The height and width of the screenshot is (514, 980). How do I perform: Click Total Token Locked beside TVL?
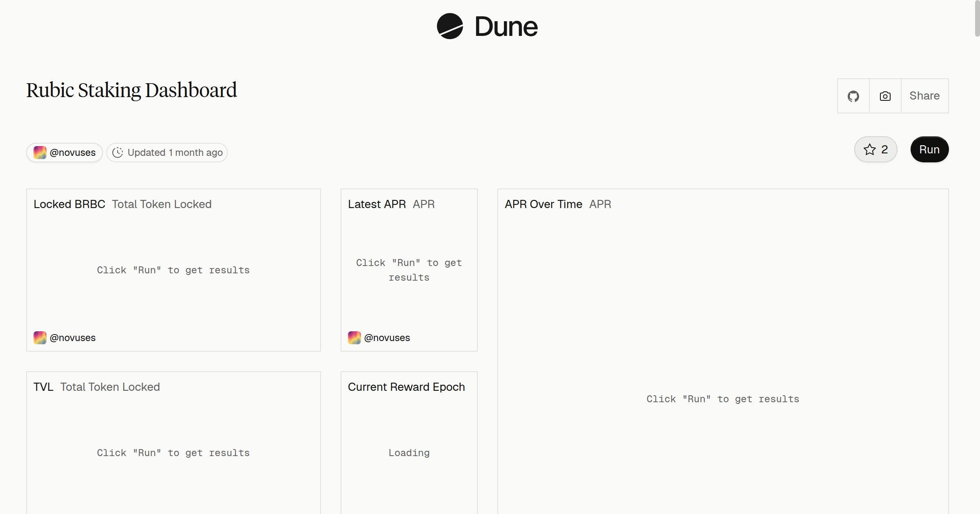tap(110, 387)
